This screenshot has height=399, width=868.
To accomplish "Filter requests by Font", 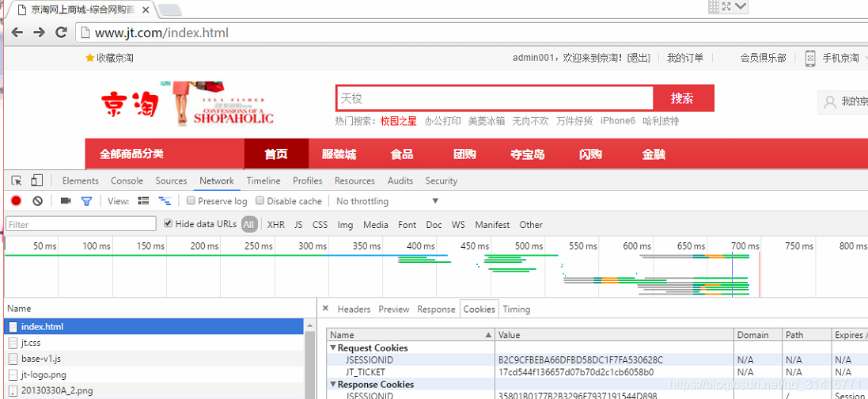I will (x=407, y=225).
